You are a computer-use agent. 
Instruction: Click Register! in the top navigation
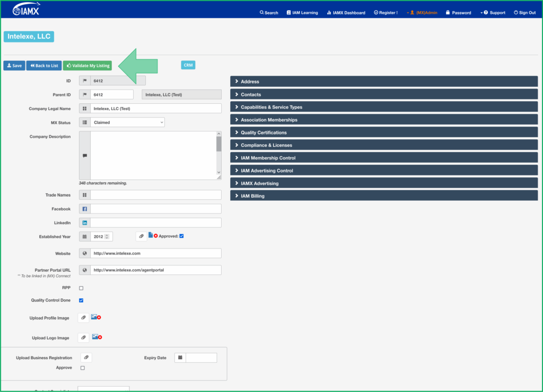click(386, 13)
